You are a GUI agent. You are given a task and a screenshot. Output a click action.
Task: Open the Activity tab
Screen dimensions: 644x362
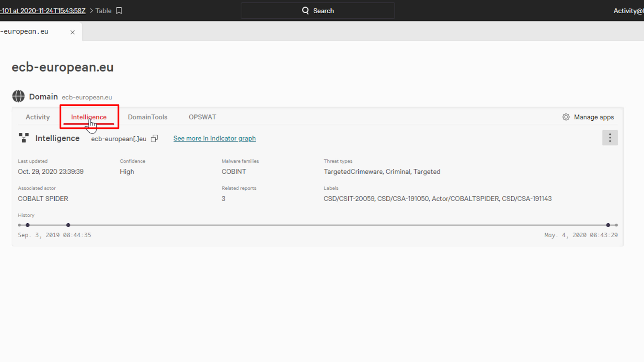[38, 117]
